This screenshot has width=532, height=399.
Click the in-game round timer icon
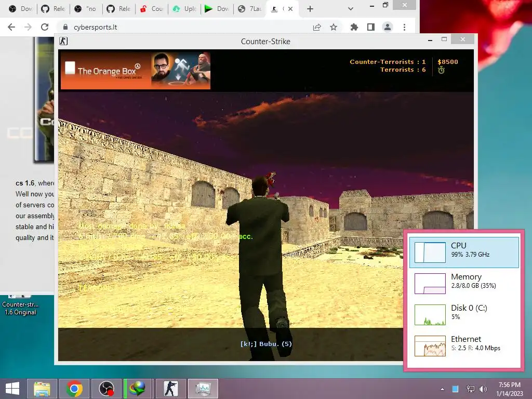pyautogui.click(x=441, y=70)
